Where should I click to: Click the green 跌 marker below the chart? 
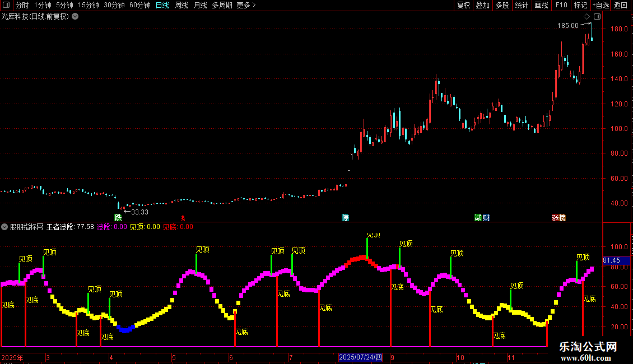coord(118,217)
